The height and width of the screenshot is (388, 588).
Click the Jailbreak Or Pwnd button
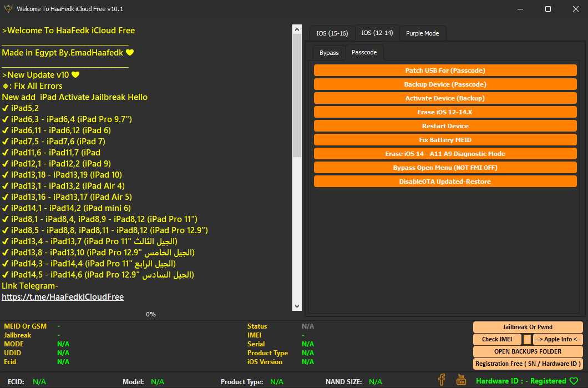click(528, 327)
